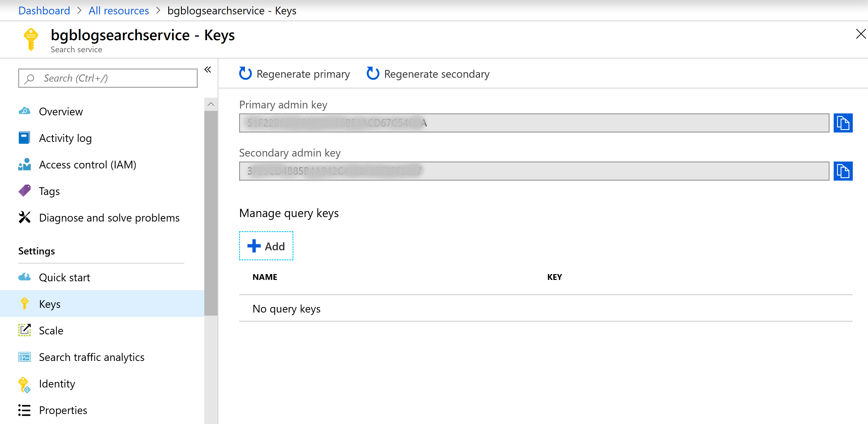Click the purple Tags icon
Image resolution: width=868 pixels, height=424 pixels.
tap(24, 191)
